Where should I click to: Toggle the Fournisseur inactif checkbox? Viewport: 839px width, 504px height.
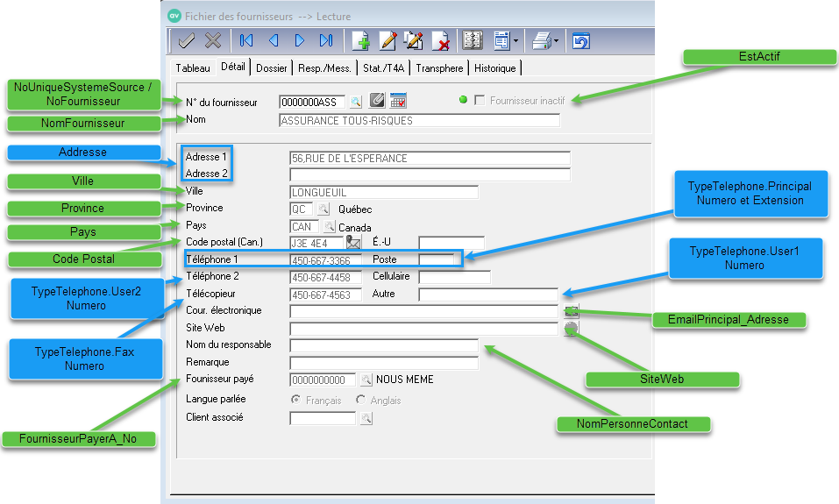480,101
